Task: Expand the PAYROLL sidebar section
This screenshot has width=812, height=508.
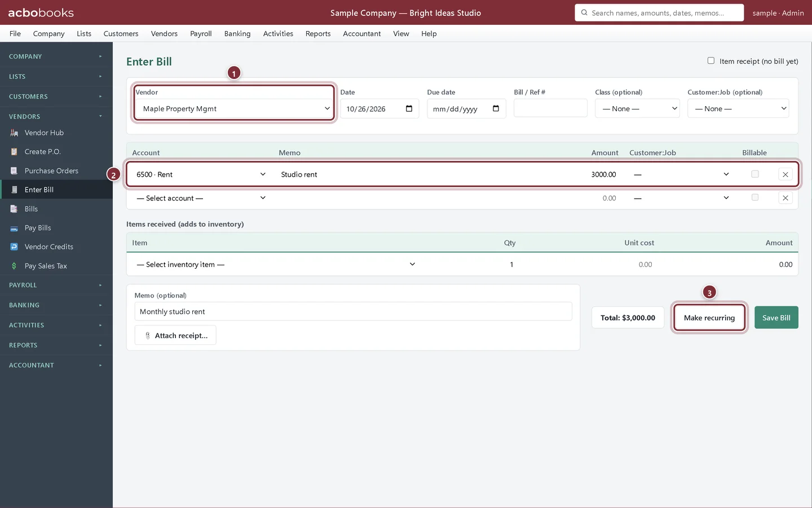Action: click(x=56, y=285)
